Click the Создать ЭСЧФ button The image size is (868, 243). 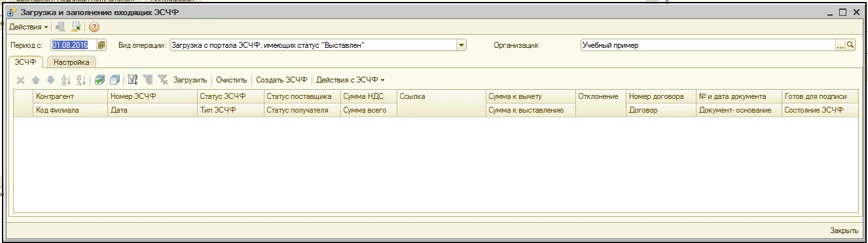[281, 80]
